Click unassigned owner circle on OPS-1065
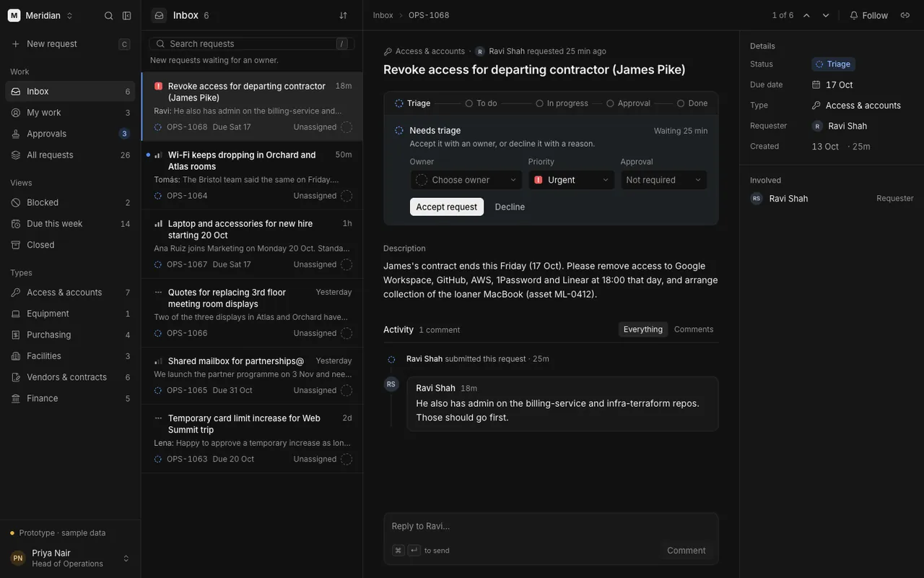This screenshot has height=578, width=924. (x=346, y=390)
